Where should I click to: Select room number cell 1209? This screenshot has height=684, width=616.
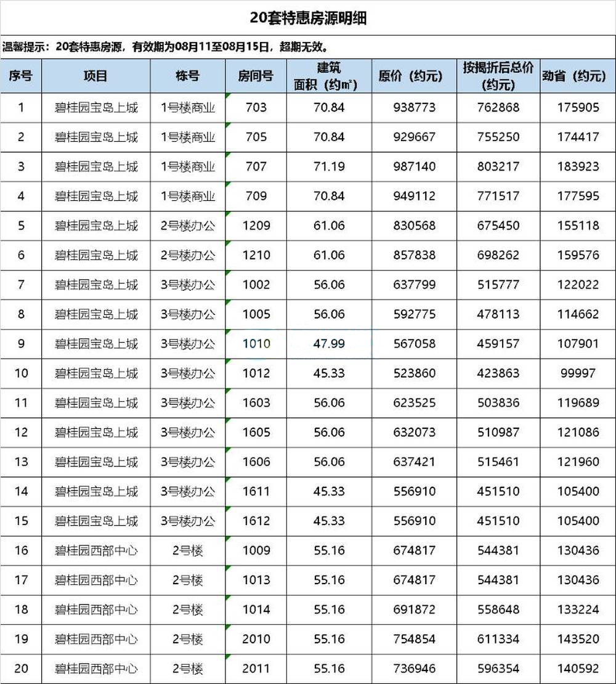click(256, 226)
